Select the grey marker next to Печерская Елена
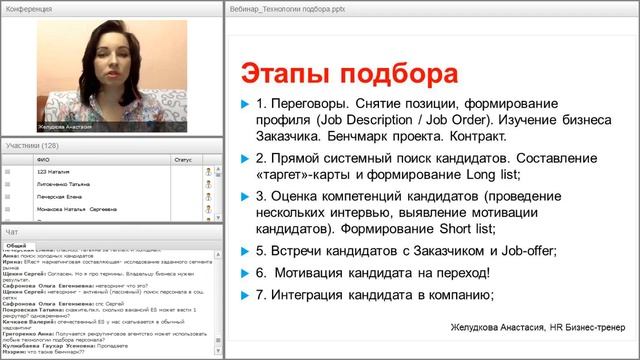This screenshot has width=640, height=360. tap(7, 197)
